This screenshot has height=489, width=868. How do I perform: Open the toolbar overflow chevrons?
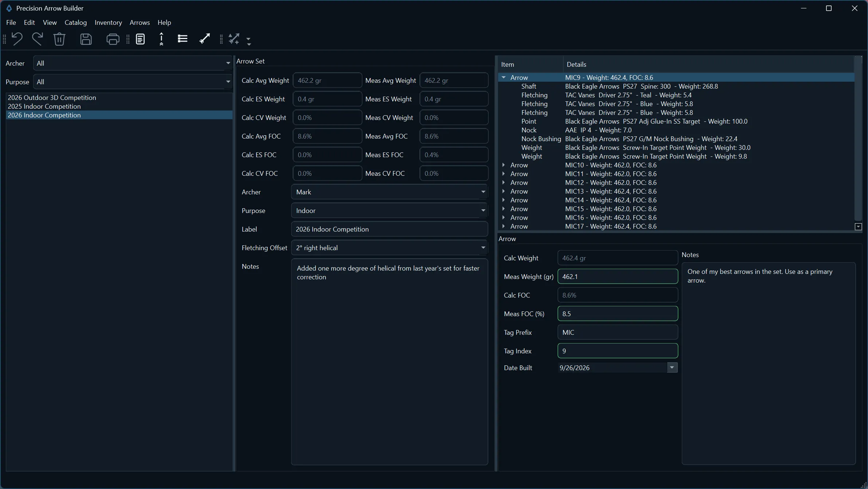[249, 41]
